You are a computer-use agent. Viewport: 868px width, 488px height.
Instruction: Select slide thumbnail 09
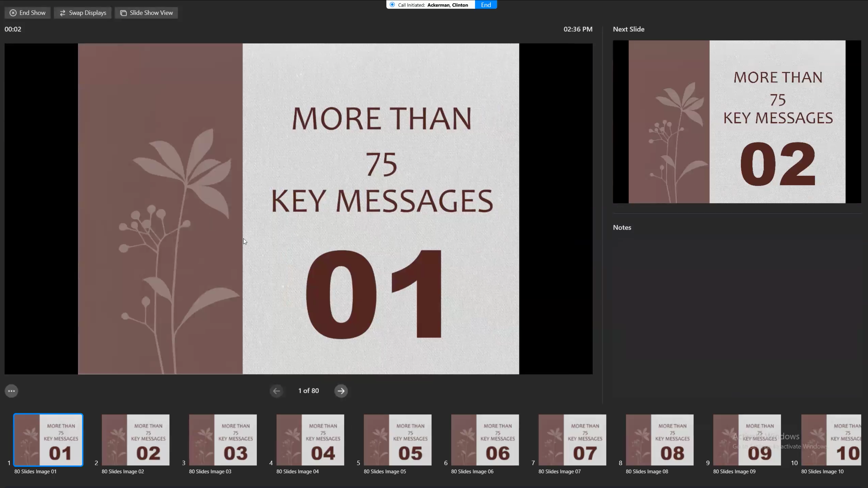(x=747, y=440)
